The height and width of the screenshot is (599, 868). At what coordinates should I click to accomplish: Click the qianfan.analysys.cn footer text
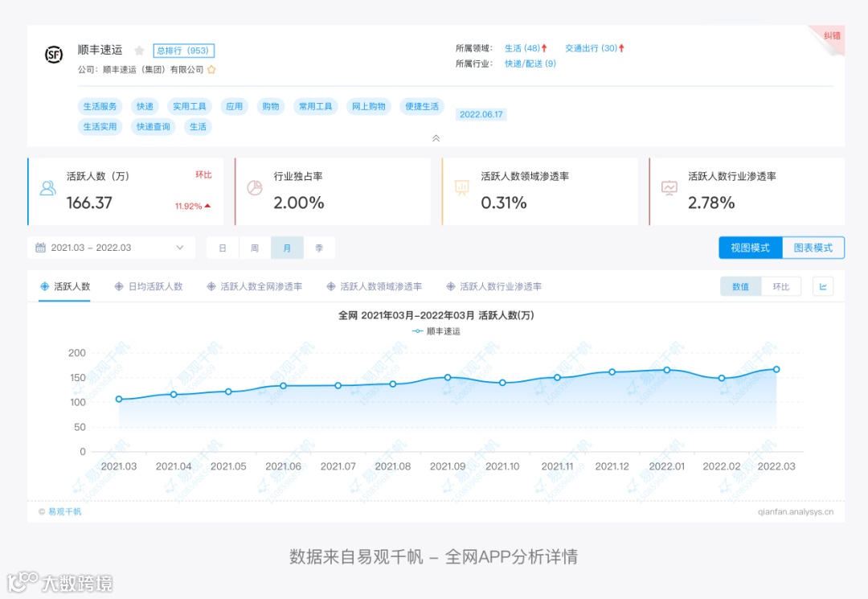796,511
